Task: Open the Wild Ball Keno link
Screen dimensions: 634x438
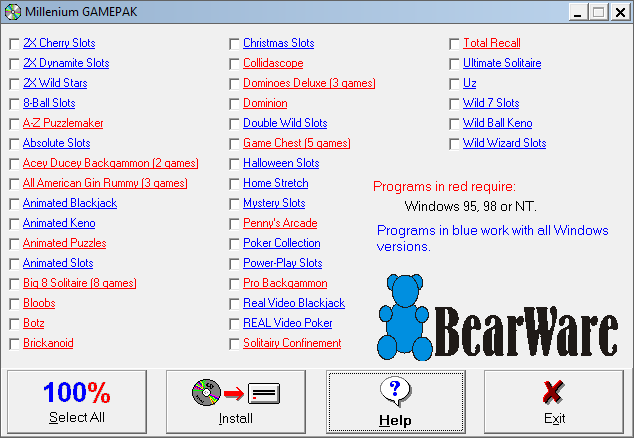Action: 498,123
